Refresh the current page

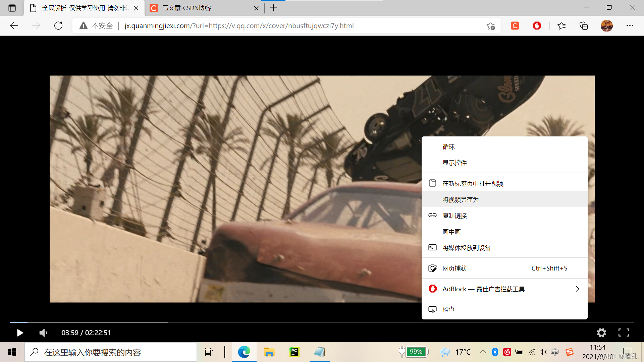(58, 26)
